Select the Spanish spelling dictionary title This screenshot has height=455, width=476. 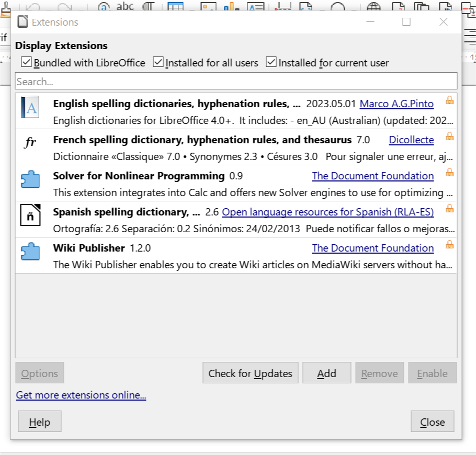pos(127,212)
